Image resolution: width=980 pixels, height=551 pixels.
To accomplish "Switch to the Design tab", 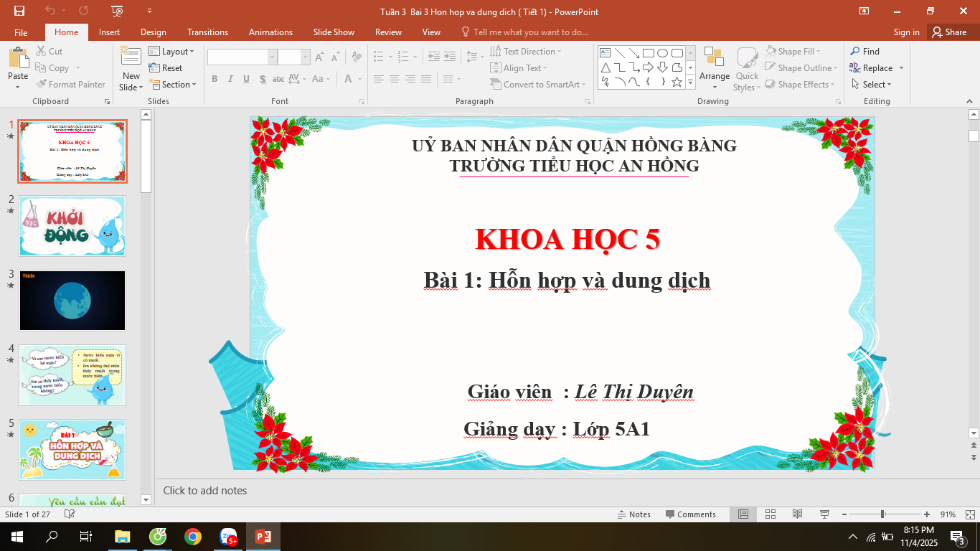I will (153, 32).
